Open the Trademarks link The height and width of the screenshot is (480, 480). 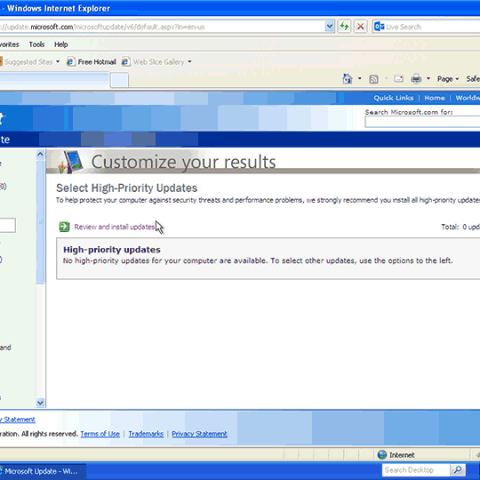(x=146, y=434)
